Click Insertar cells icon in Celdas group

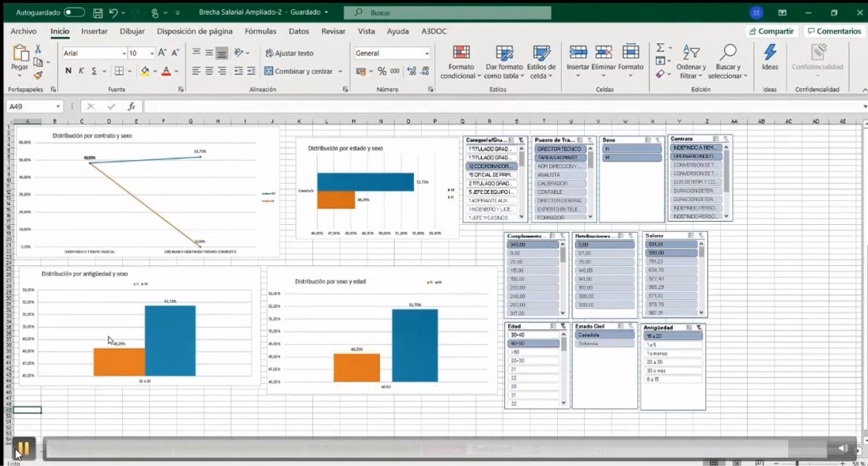[577, 53]
